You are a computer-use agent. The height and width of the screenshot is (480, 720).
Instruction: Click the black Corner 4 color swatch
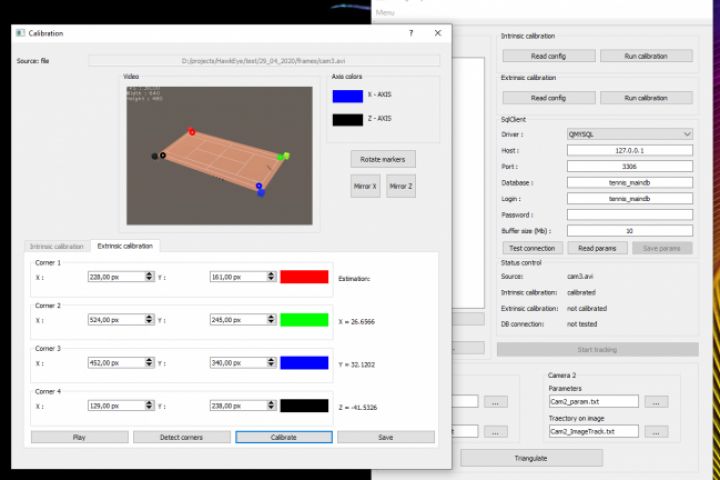[x=304, y=406]
